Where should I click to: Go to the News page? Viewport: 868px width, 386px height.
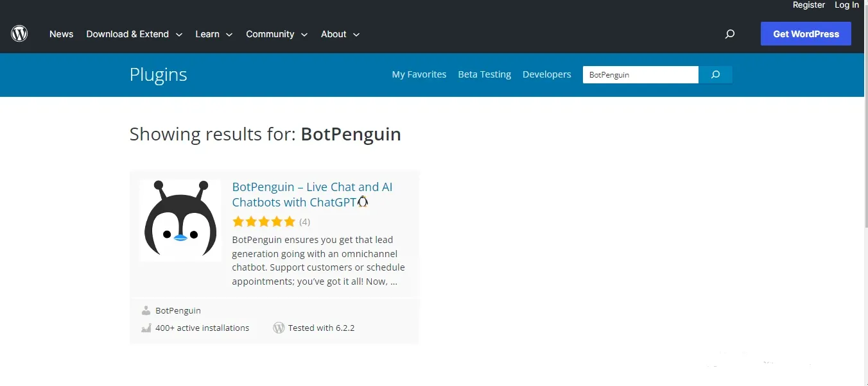[x=62, y=34]
